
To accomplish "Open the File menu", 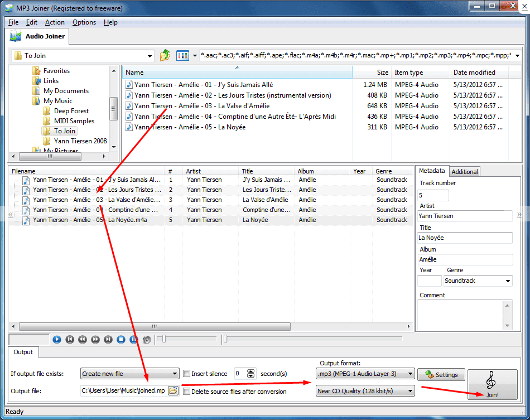I will [x=13, y=22].
